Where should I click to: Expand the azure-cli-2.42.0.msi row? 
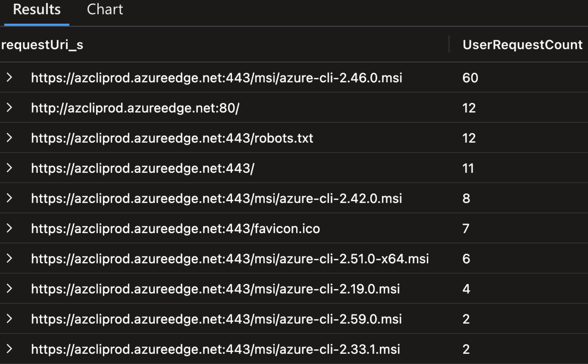tap(9, 198)
